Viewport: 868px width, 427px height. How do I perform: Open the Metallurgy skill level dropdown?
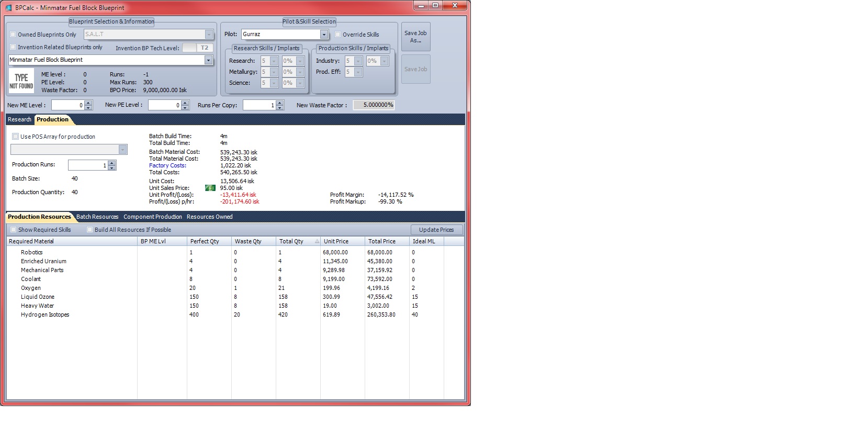point(274,72)
